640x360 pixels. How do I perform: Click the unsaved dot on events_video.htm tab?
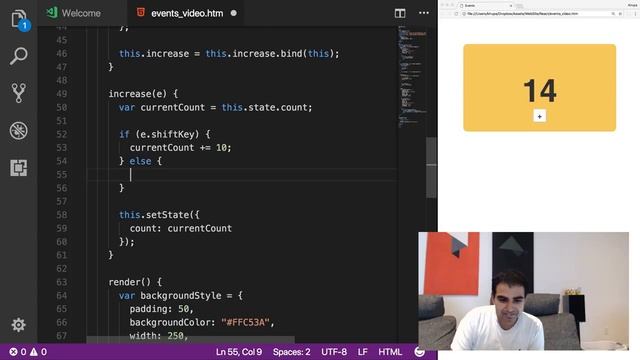coord(233,13)
